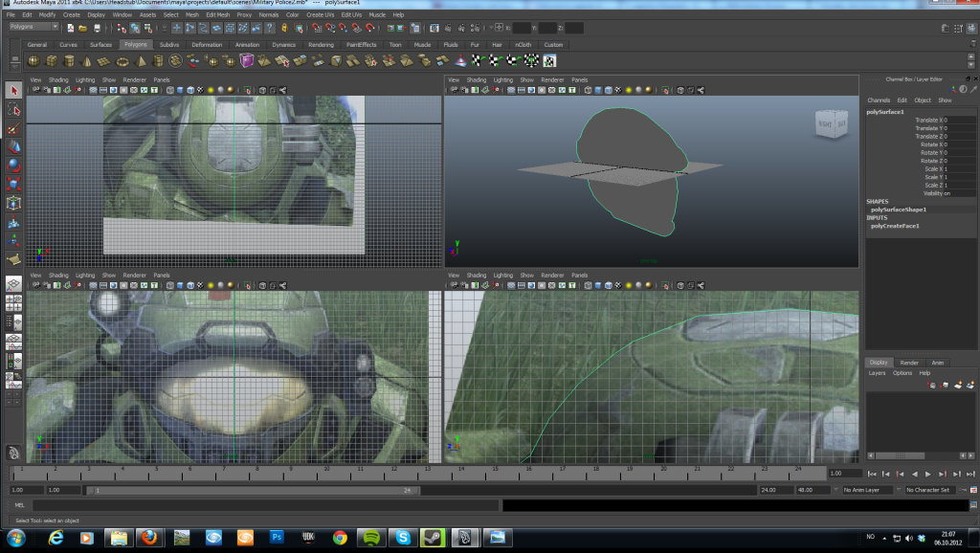980x553 pixels.
Task: Open Firefox from the taskbar
Action: pos(148,538)
